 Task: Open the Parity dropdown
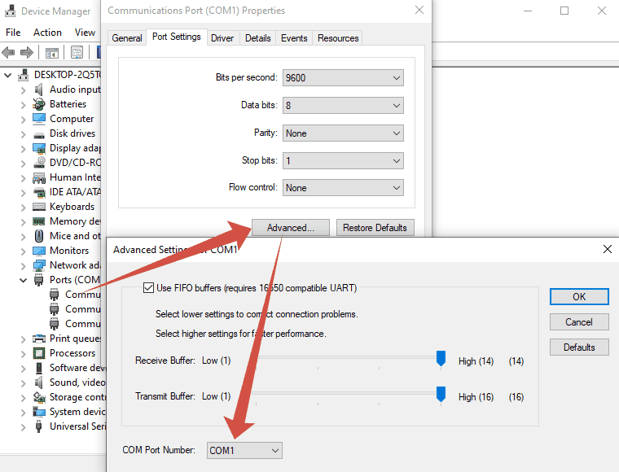[x=343, y=133]
